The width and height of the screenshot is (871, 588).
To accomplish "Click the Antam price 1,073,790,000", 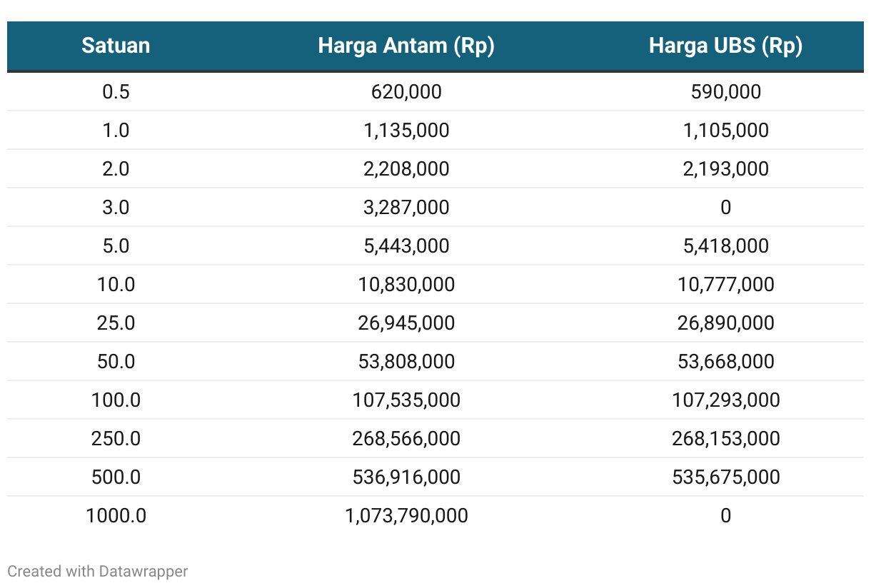I will (x=406, y=516).
